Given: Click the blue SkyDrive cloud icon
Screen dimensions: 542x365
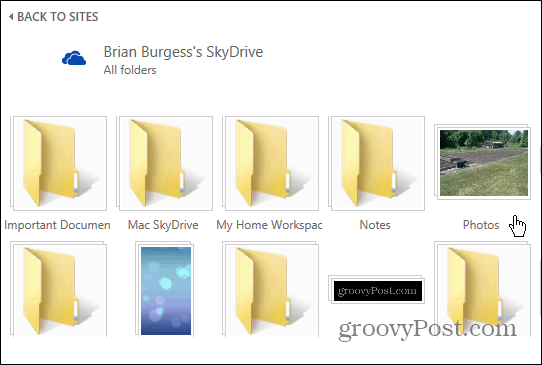Looking at the screenshot, I should [74, 58].
